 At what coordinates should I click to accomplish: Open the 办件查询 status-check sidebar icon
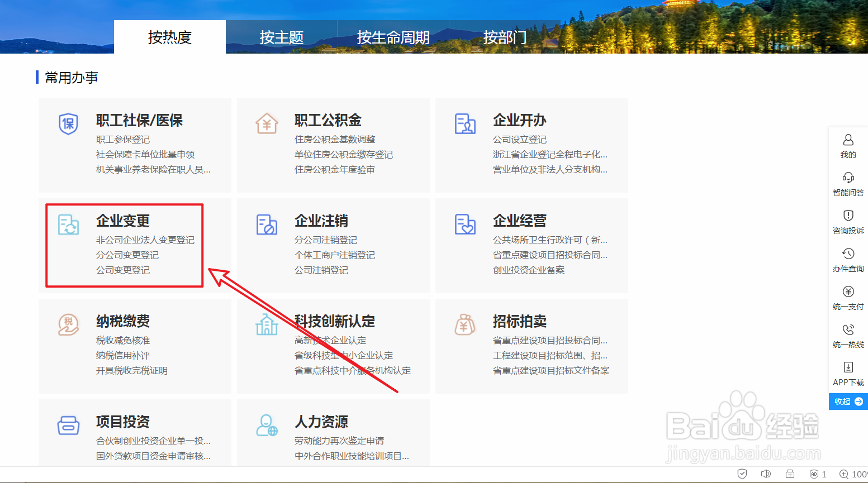click(848, 254)
